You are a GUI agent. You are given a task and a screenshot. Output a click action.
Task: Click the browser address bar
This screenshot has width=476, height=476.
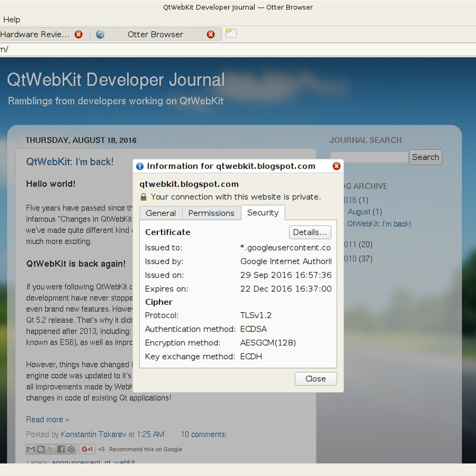[238, 49]
